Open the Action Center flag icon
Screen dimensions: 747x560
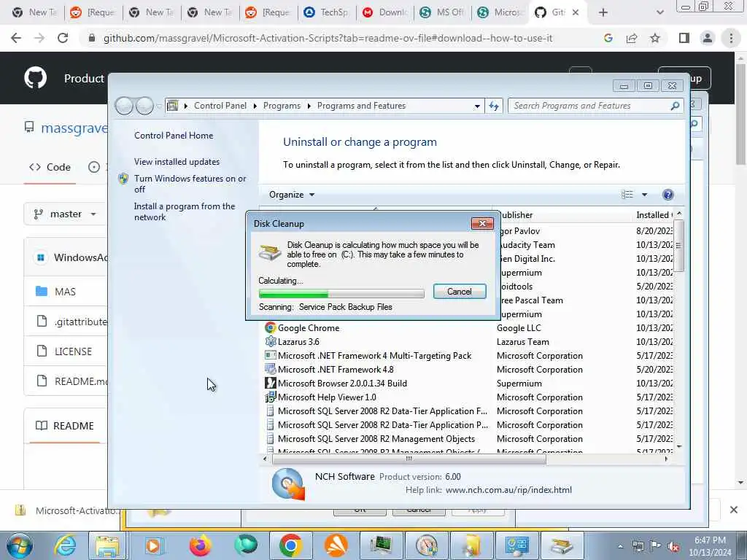click(656, 546)
